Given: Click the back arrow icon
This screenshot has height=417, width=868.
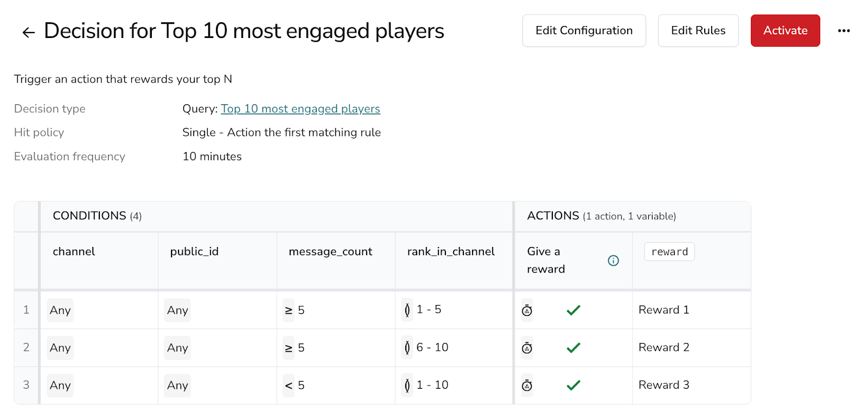Looking at the screenshot, I should click(x=28, y=33).
